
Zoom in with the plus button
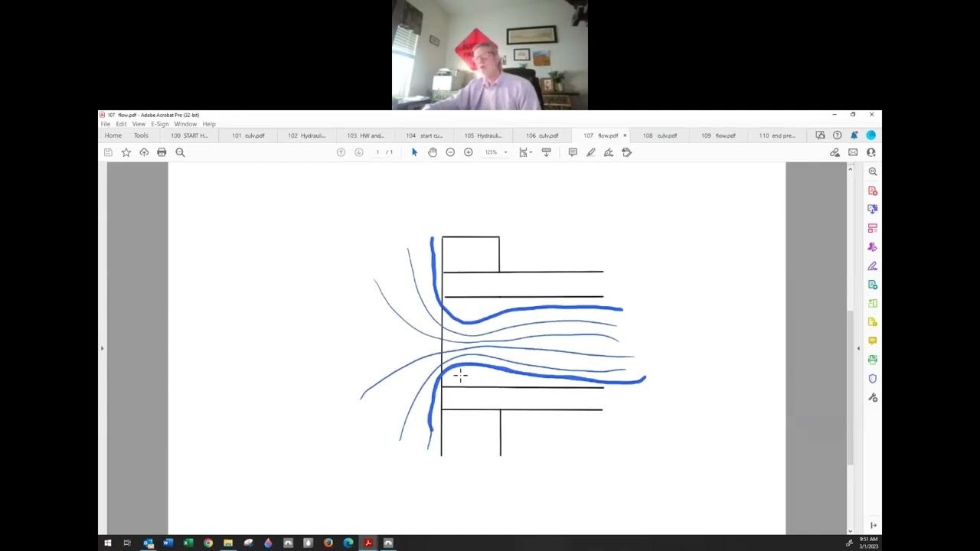tap(469, 152)
